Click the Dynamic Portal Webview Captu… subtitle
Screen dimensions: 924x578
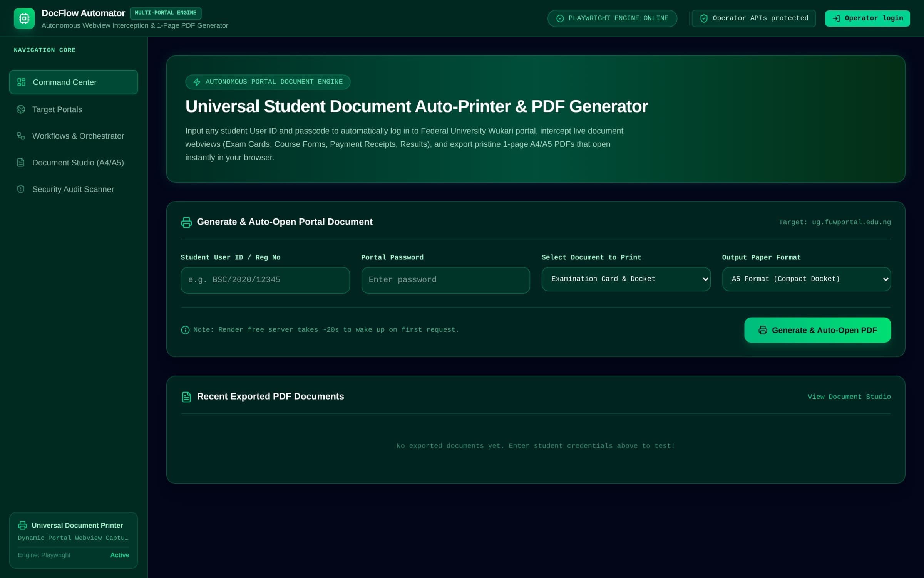73,538
